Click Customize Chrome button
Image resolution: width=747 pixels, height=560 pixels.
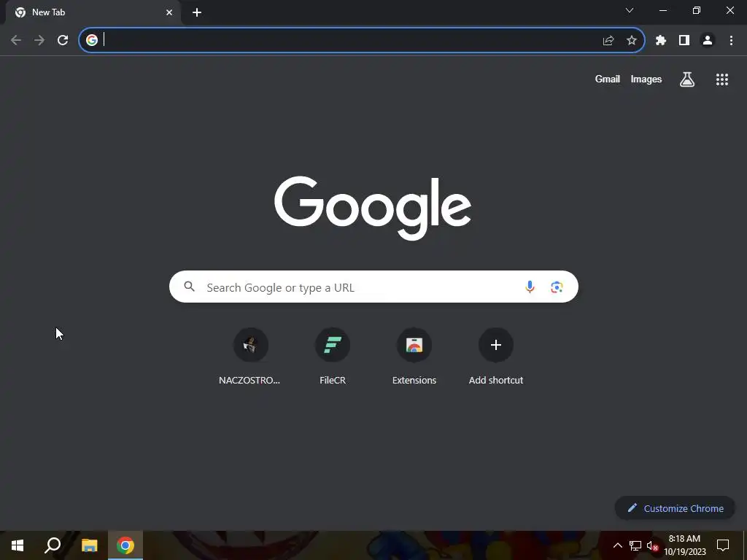pyautogui.click(x=675, y=508)
